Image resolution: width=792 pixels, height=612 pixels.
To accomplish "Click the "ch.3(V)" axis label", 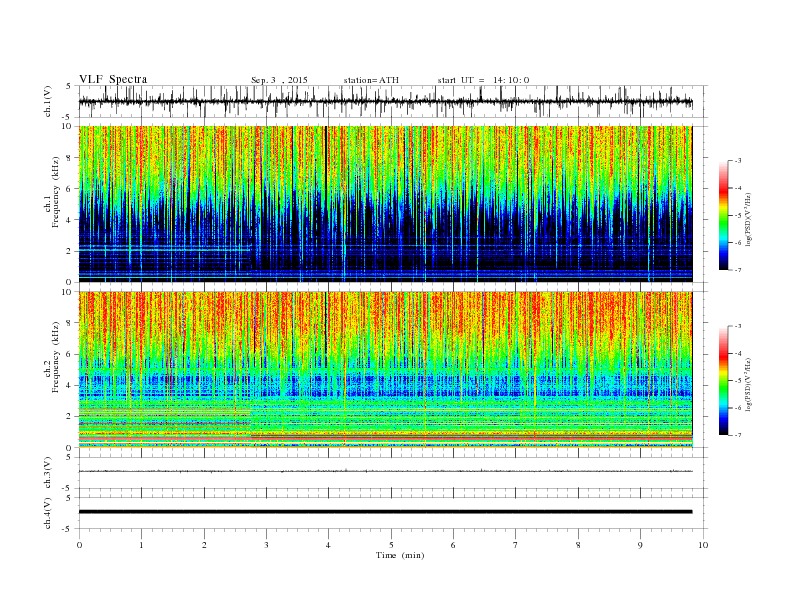I will coord(48,473).
